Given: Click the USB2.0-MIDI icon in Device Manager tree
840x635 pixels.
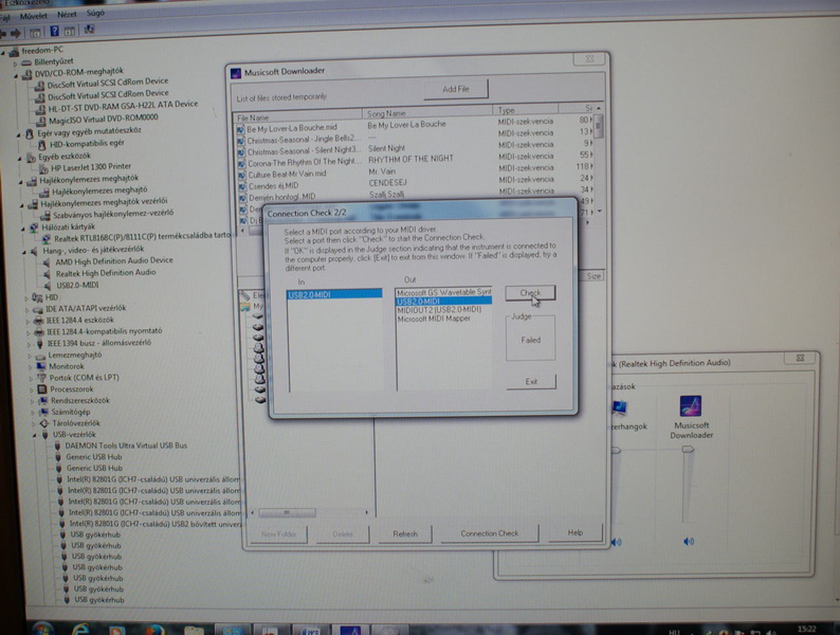Looking at the screenshot, I should point(47,286).
